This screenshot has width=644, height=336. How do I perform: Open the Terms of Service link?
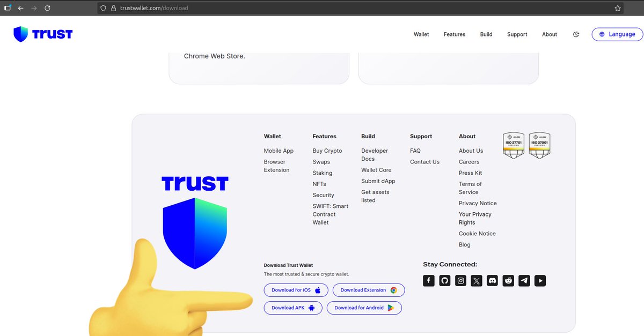coord(470,188)
